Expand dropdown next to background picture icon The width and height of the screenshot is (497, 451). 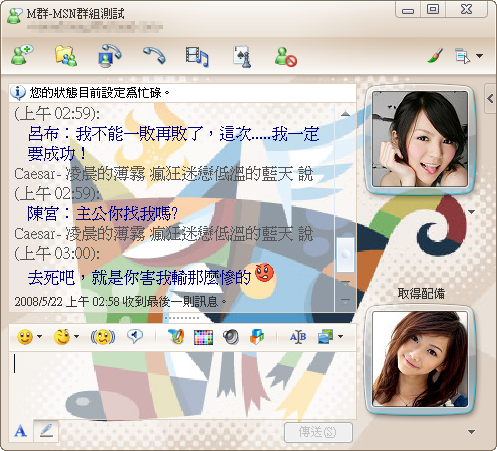(340, 336)
